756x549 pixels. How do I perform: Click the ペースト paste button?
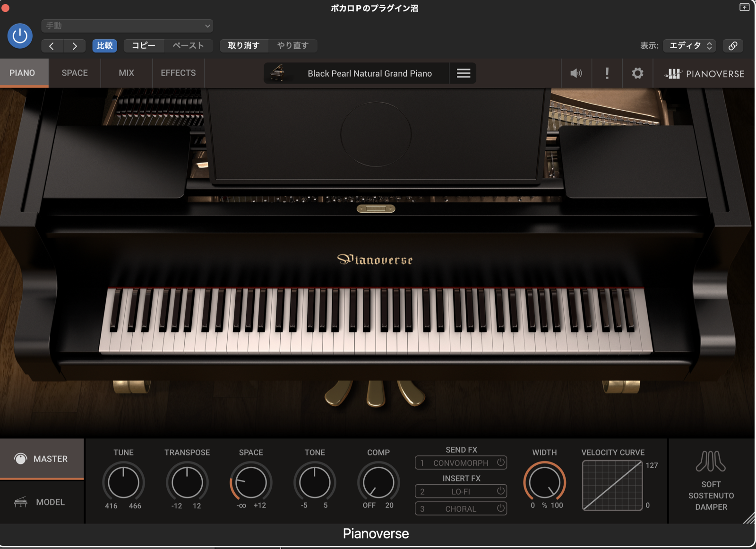pos(188,45)
